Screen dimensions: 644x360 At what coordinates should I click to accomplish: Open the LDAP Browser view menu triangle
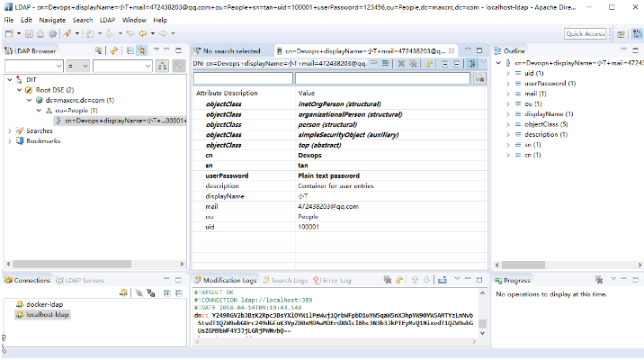(157, 49)
